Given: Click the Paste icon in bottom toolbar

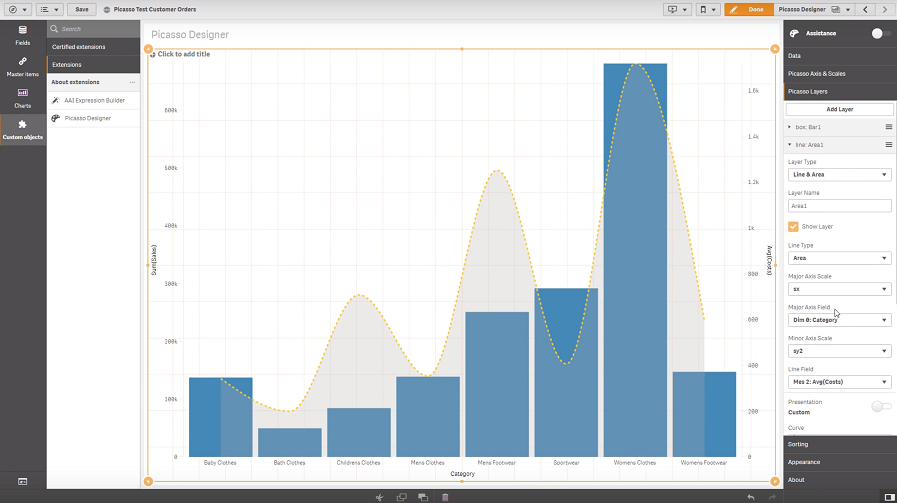Looking at the screenshot, I should tap(423, 497).
